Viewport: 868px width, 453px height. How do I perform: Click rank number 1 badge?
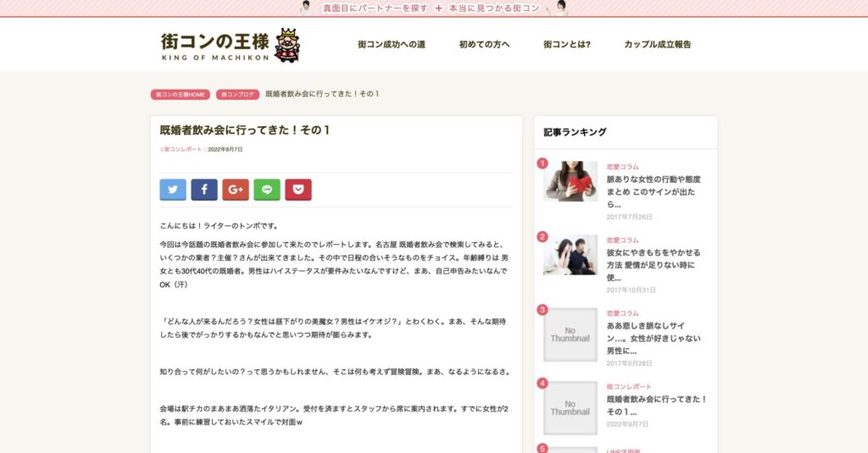[x=542, y=163]
